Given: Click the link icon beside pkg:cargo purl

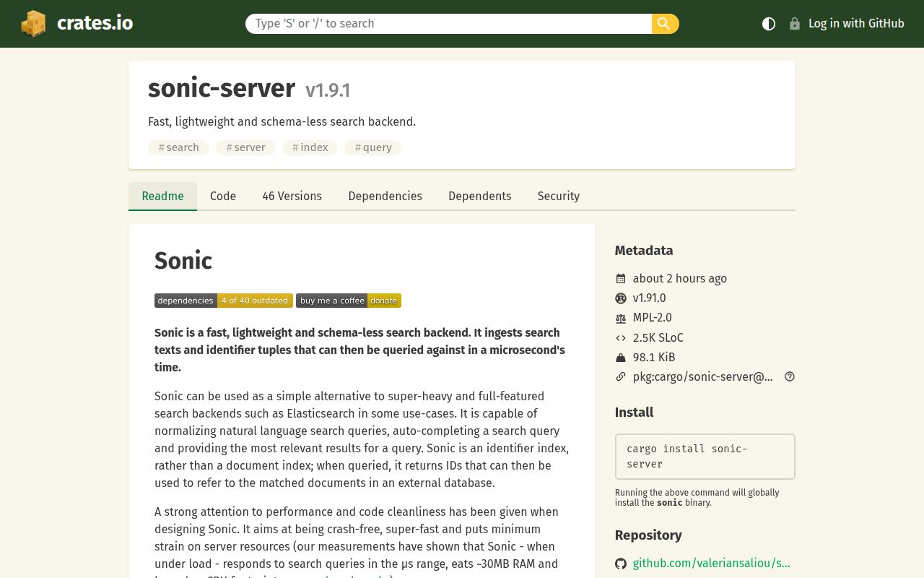Looking at the screenshot, I should 621,377.
